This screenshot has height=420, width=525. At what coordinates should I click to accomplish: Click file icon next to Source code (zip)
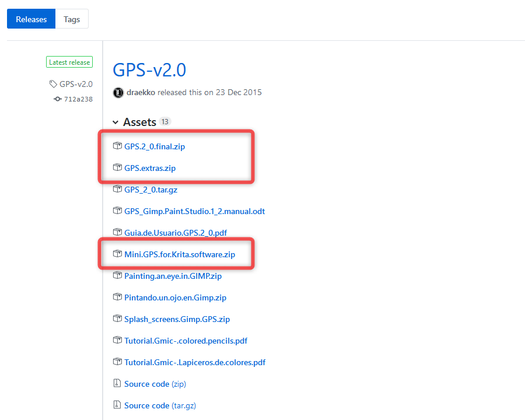point(117,383)
